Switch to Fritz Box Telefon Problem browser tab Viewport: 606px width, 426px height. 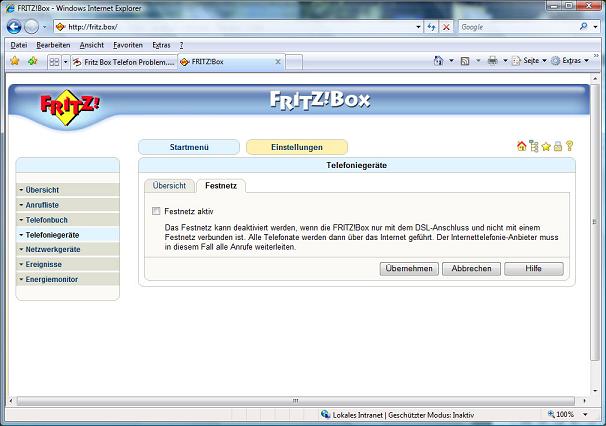coord(122,61)
